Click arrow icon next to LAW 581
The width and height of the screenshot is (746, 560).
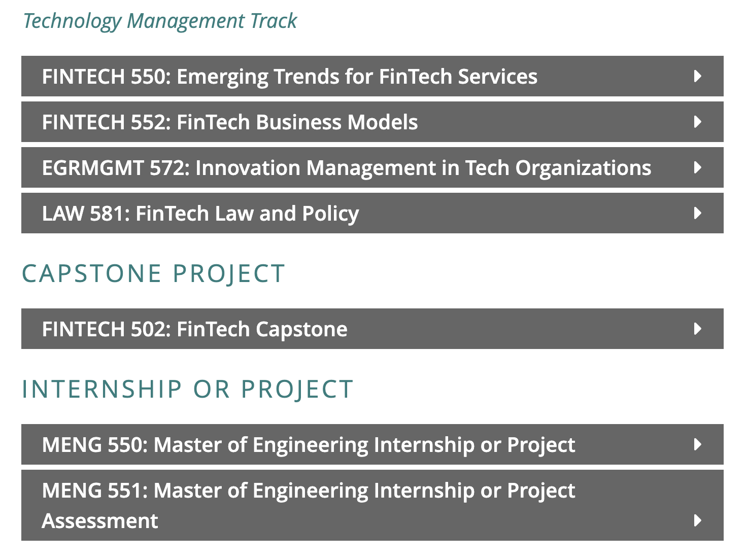point(698,213)
